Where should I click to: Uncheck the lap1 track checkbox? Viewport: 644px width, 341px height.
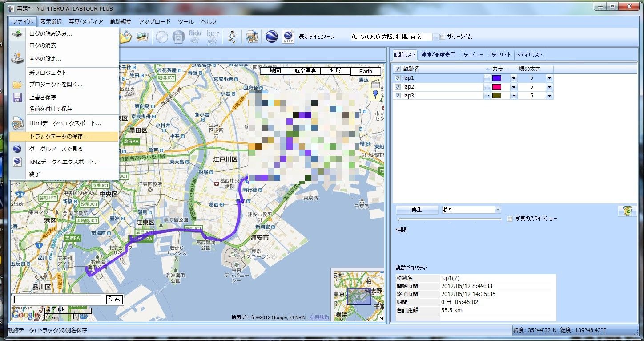[x=398, y=78]
